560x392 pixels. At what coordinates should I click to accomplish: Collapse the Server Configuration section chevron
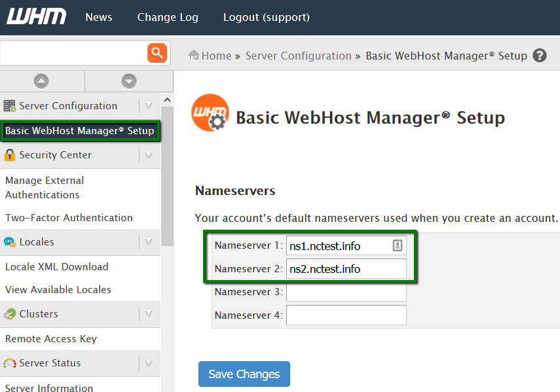pyautogui.click(x=149, y=105)
